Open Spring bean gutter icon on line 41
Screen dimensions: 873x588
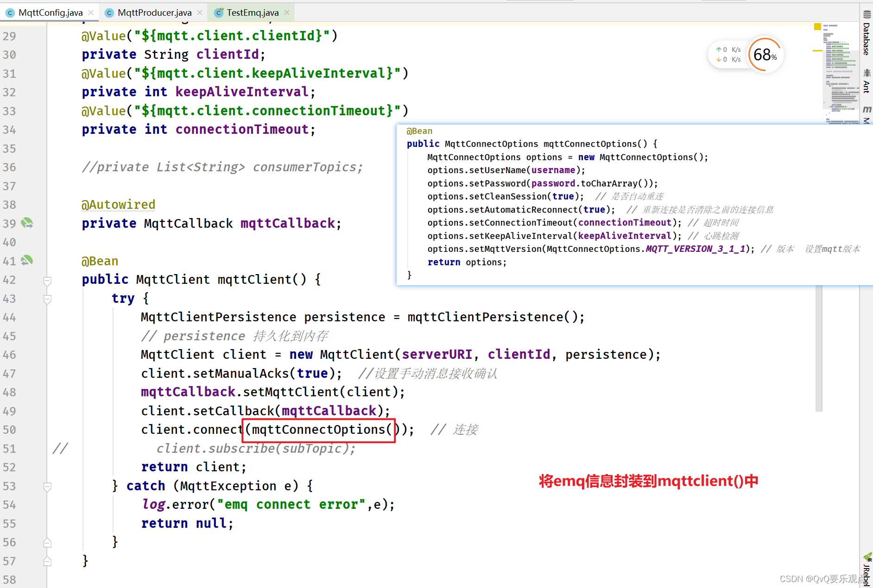click(x=27, y=261)
